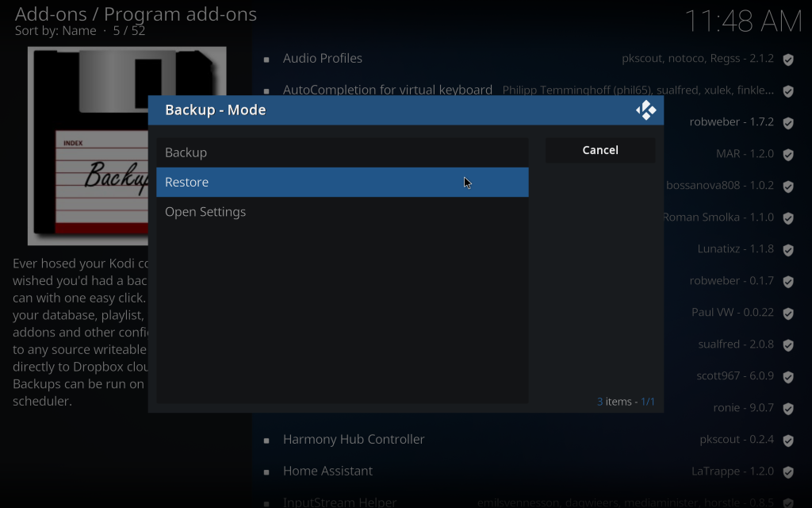Screen dimensions: 812x508
Task: Select the Audio Profiles add-on
Action: tap(323, 59)
